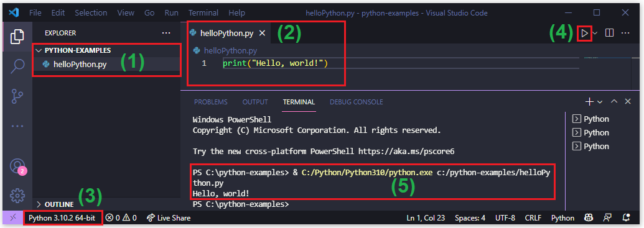Screen dimensions: 644x228
Task: Click helloPython.py in the breadcrumb
Action: (230, 51)
